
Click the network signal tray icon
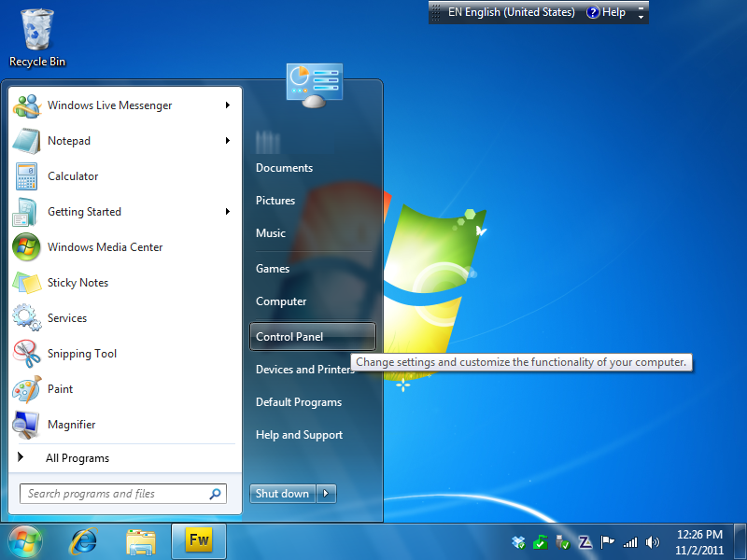coord(629,542)
